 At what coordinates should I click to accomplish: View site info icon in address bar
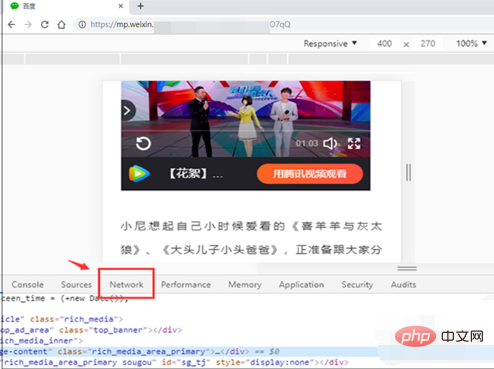pyautogui.click(x=82, y=24)
